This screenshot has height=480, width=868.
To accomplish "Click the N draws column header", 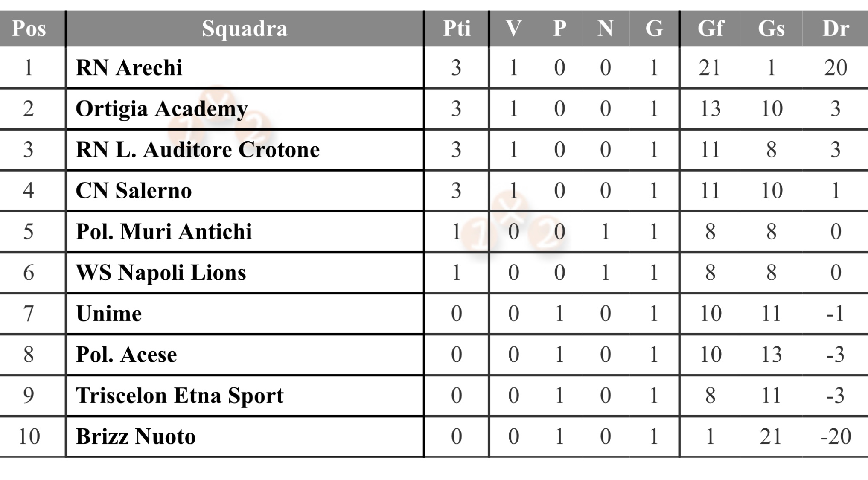I will [x=605, y=29].
